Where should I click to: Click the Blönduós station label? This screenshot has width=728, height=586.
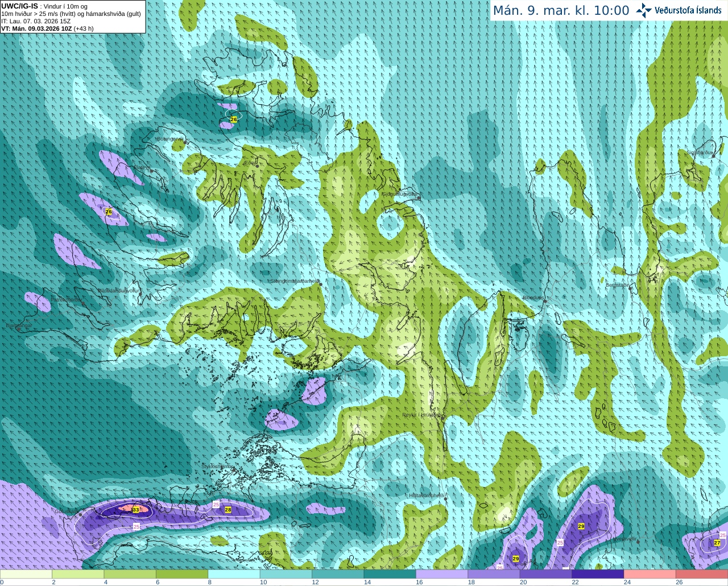533,298
